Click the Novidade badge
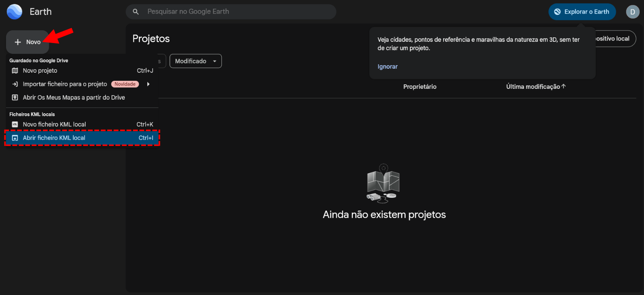644x295 pixels. (x=125, y=84)
